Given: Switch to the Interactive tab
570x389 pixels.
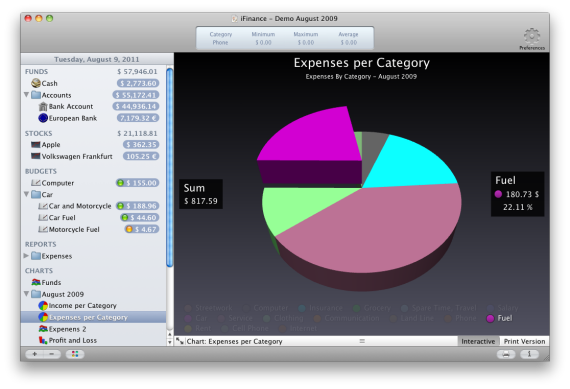Looking at the screenshot, I should (478, 341).
